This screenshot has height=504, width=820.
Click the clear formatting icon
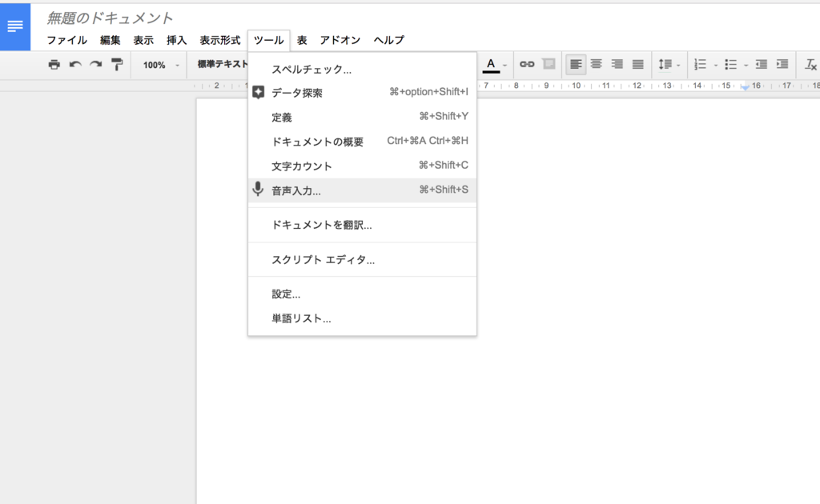point(810,64)
